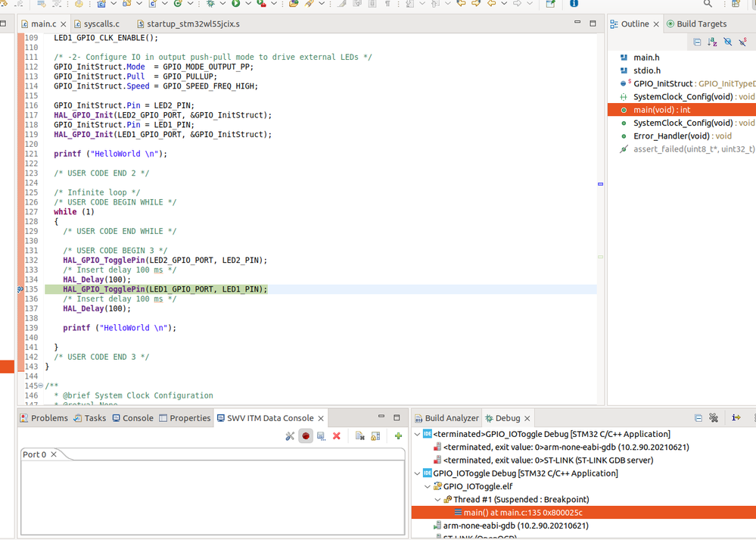
Task: Select terminated ST-LINK GDB server entry
Action: pyautogui.click(x=543, y=460)
